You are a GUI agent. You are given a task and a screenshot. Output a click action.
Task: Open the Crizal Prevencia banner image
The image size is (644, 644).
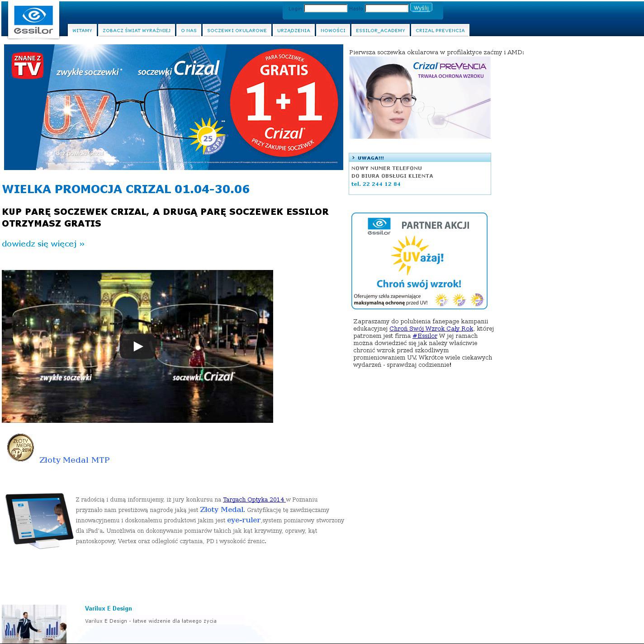click(x=420, y=98)
